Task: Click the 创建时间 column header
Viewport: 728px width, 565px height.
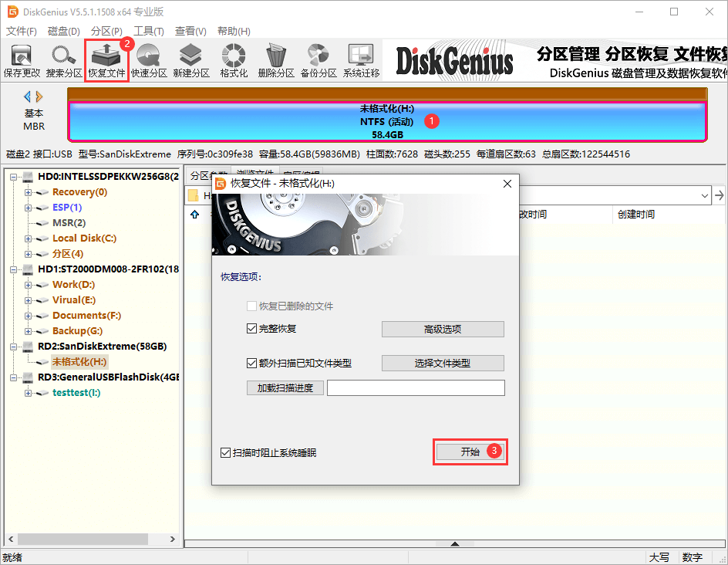Action: coord(636,215)
